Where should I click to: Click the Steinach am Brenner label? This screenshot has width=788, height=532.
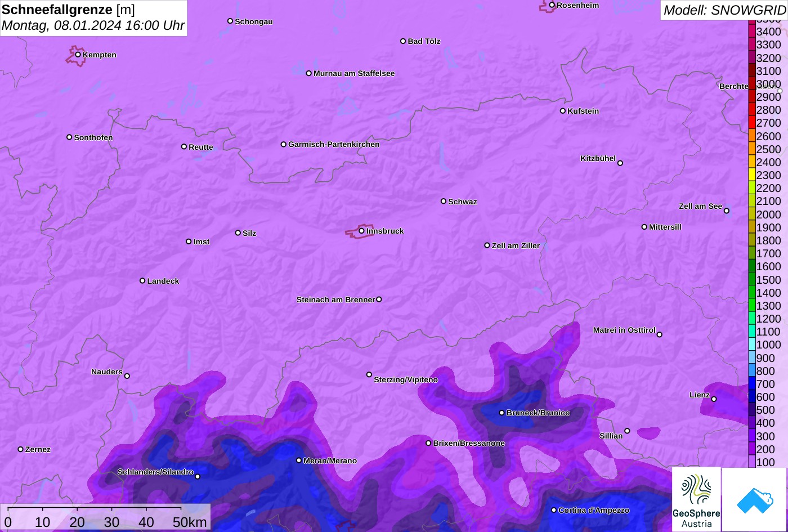[x=335, y=299]
